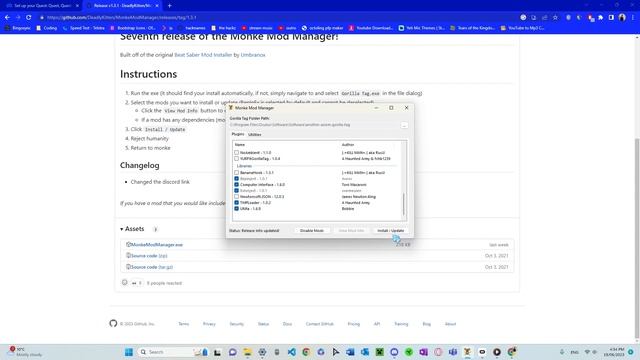Click the browser address bar
Image resolution: width=640 pixels, height=360 pixels.
(278, 18)
